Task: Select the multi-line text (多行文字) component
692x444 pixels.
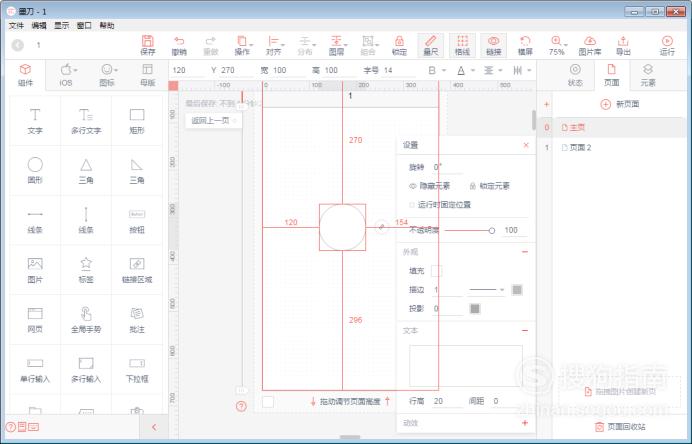Action: click(86, 120)
